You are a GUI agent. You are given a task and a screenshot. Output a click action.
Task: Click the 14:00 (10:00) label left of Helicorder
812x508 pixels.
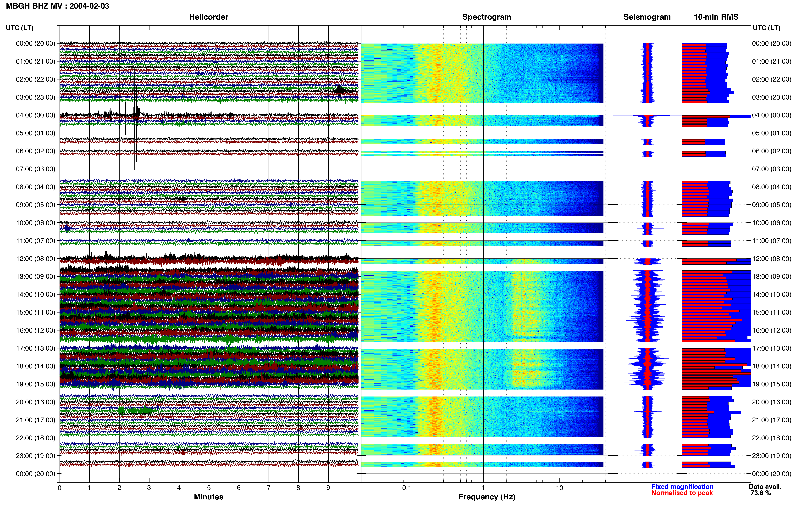point(36,294)
